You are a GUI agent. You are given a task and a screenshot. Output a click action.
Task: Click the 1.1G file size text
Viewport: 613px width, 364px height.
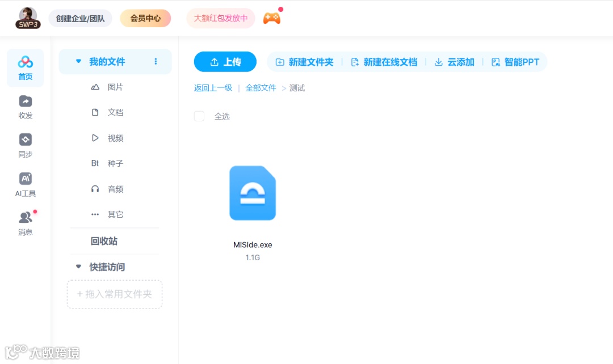tap(253, 258)
